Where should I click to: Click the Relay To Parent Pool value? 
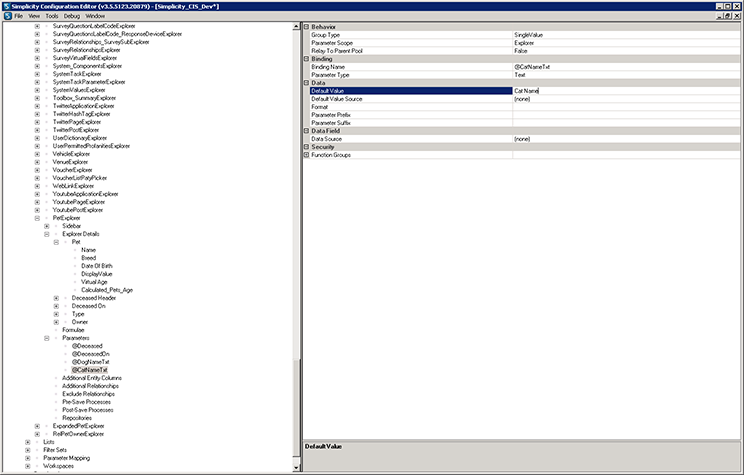(626, 51)
